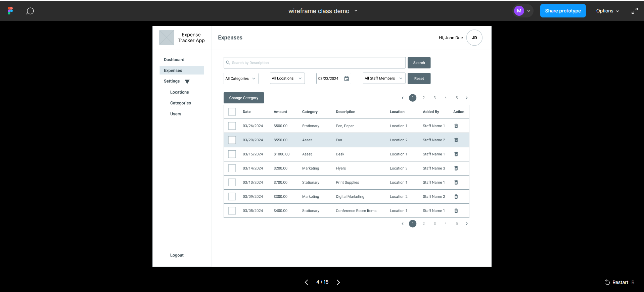The height and width of the screenshot is (292, 644).
Task: Check the 03/15/2024 expense row checkbox
Action: coord(232,154)
